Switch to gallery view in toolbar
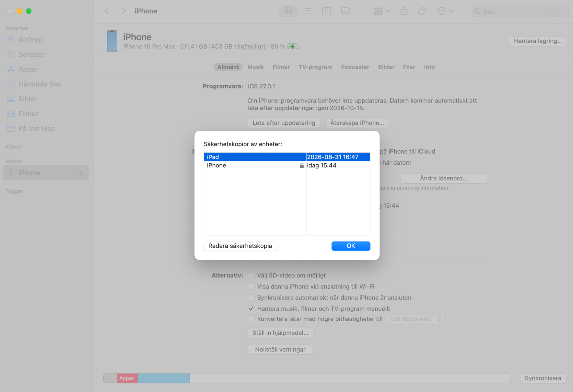This screenshot has width=573, height=392. (345, 11)
